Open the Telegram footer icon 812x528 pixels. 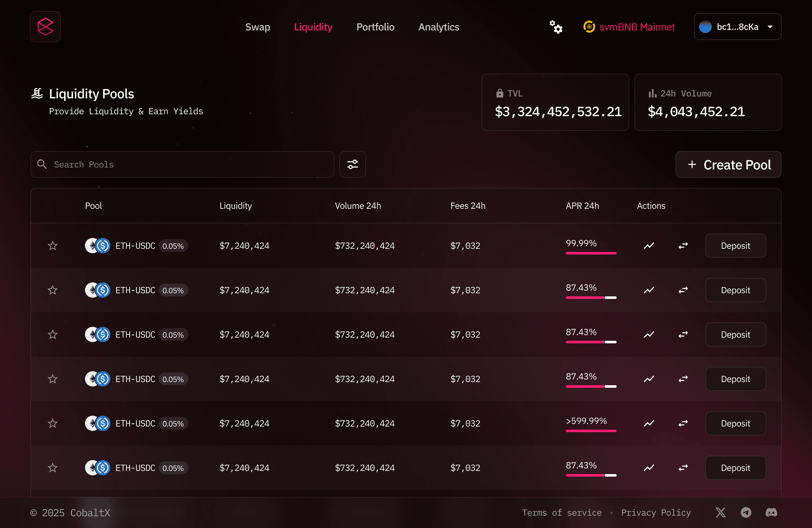click(x=746, y=512)
